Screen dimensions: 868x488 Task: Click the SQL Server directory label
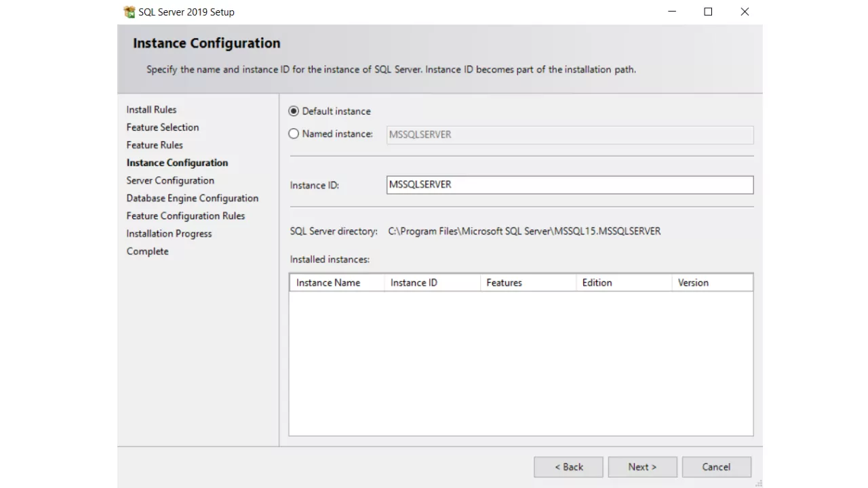[334, 231]
